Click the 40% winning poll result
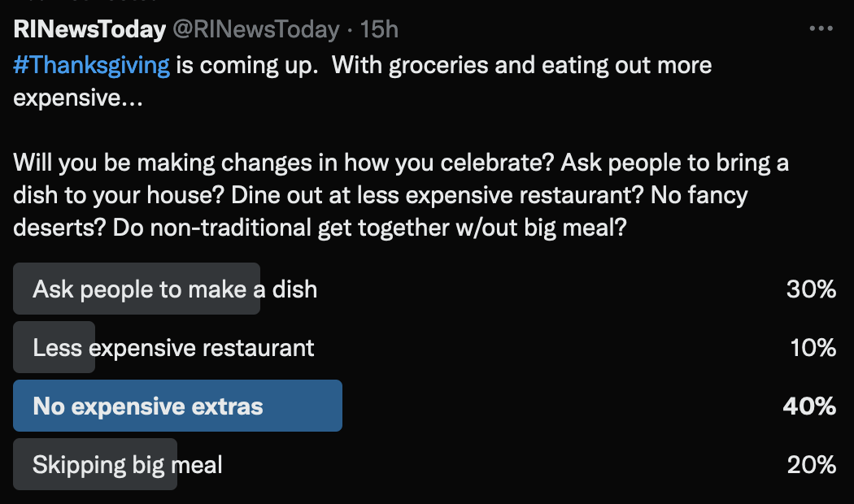The width and height of the screenshot is (854, 504). coord(809,406)
